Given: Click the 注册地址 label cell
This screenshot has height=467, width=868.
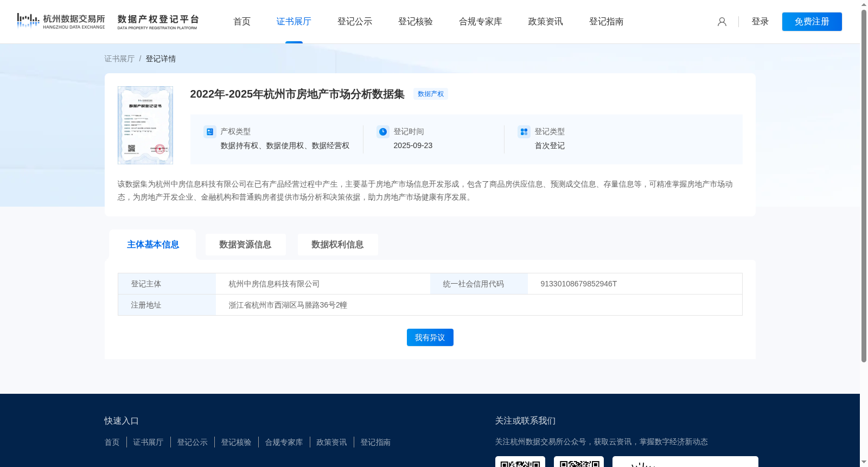Looking at the screenshot, I should [x=167, y=305].
